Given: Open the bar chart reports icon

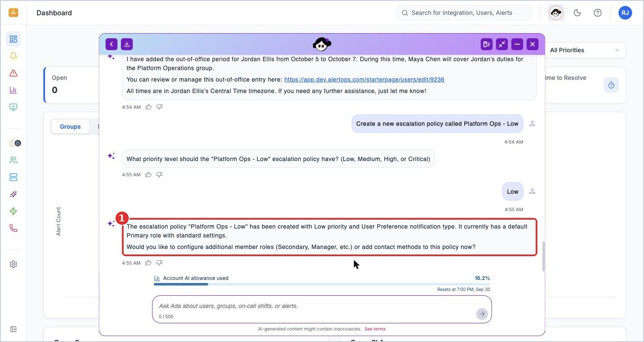Looking at the screenshot, I should tap(13, 90).
